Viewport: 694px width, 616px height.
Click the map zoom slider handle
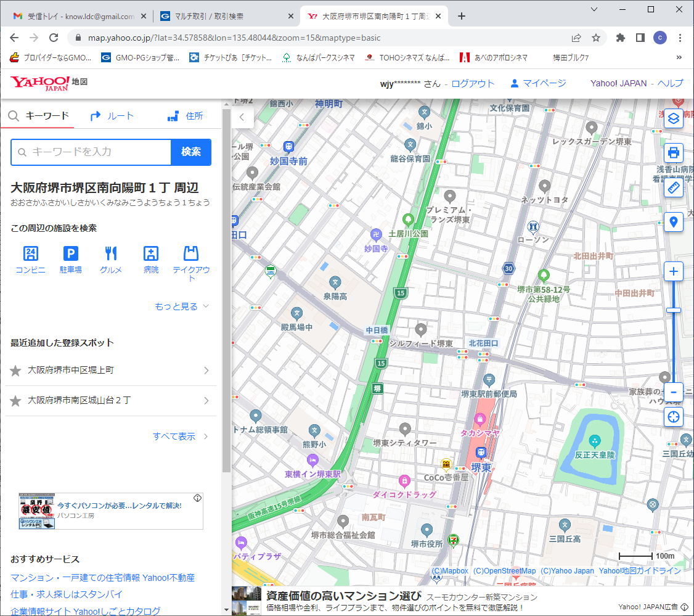pyautogui.click(x=674, y=310)
